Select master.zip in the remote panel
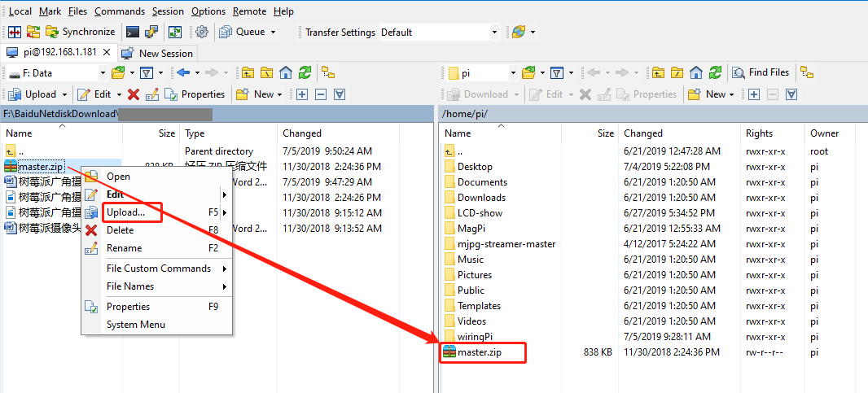 click(x=480, y=352)
